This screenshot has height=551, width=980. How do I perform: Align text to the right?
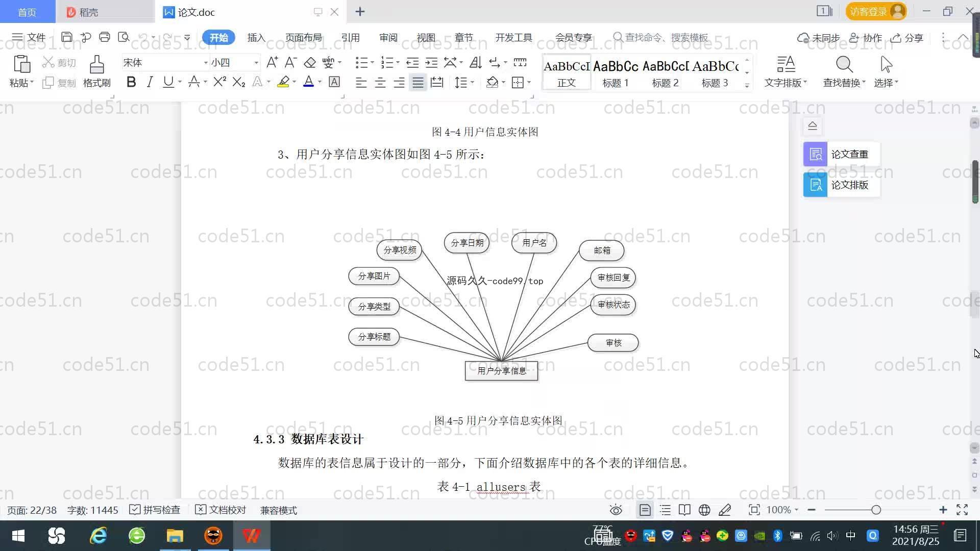399,82
